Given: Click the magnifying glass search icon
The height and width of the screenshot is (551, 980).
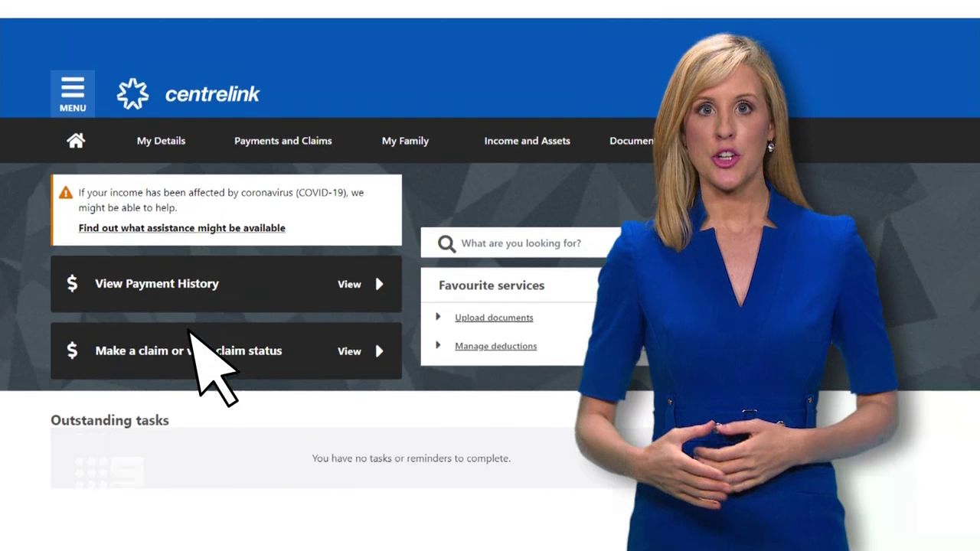Looking at the screenshot, I should (446, 243).
